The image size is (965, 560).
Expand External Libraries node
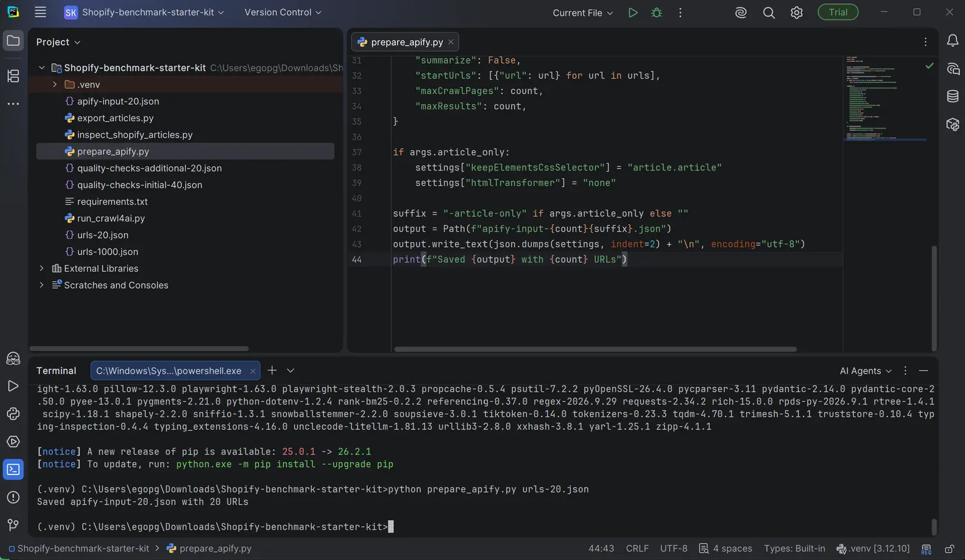[x=42, y=268]
